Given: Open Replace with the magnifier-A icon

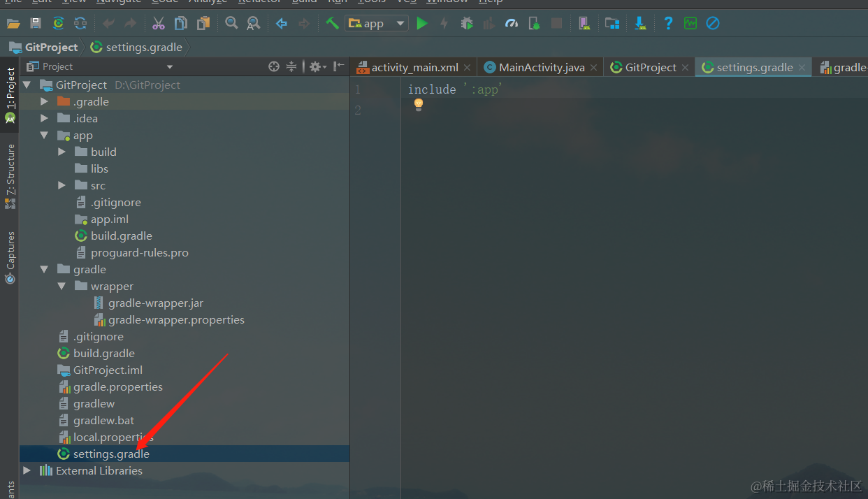Looking at the screenshot, I should (254, 24).
